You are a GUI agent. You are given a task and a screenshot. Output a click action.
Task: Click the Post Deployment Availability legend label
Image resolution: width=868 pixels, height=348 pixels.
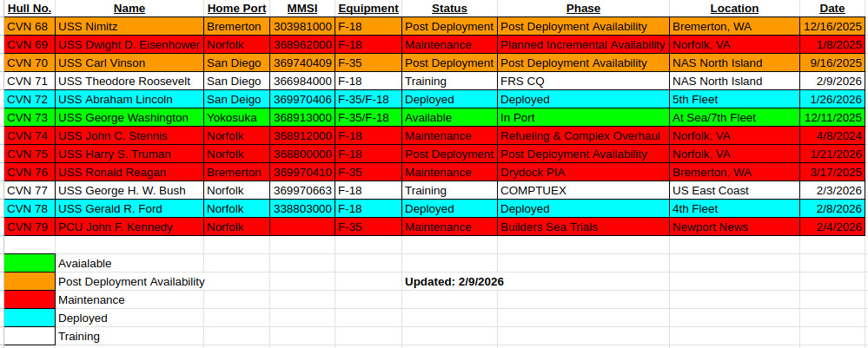click(x=131, y=281)
